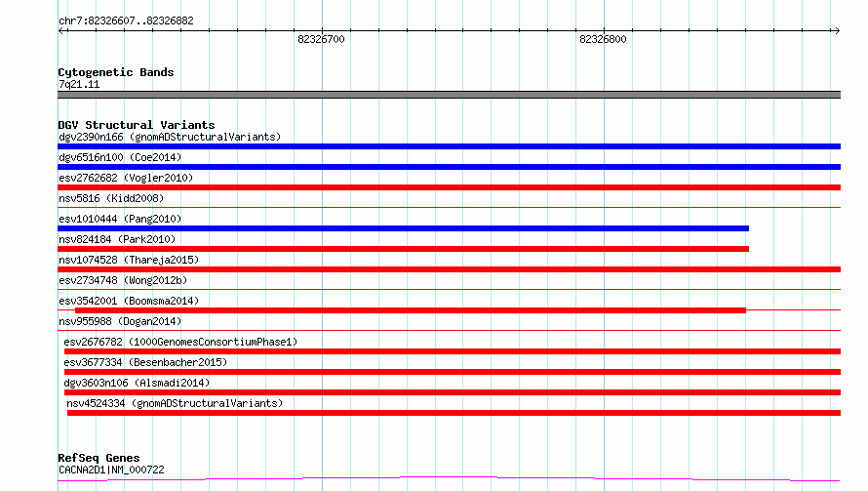The height and width of the screenshot is (491, 868).
Task: Open dgv2390n166 (gnomADStructuralVariants) label
Action: pyautogui.click(x=170, y=137)
